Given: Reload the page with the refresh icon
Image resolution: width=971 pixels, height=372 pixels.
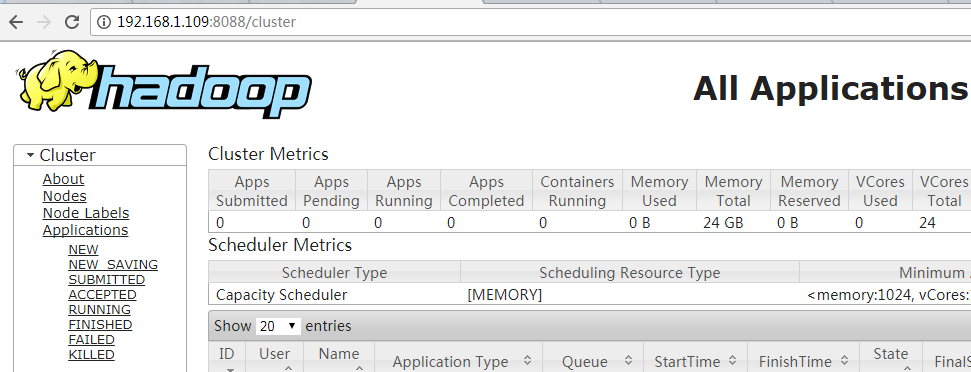Looking at the screenshot, I should (72, 22).
